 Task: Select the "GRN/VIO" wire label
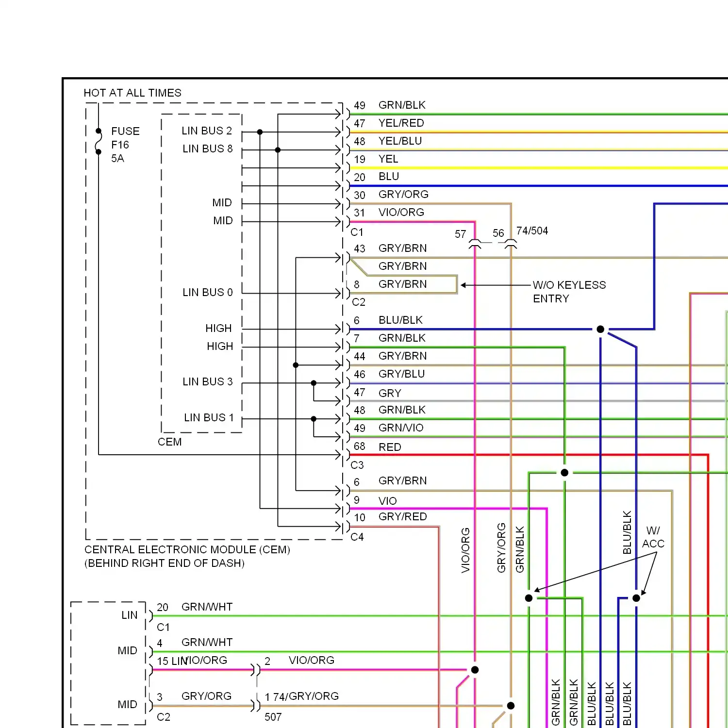401,428
